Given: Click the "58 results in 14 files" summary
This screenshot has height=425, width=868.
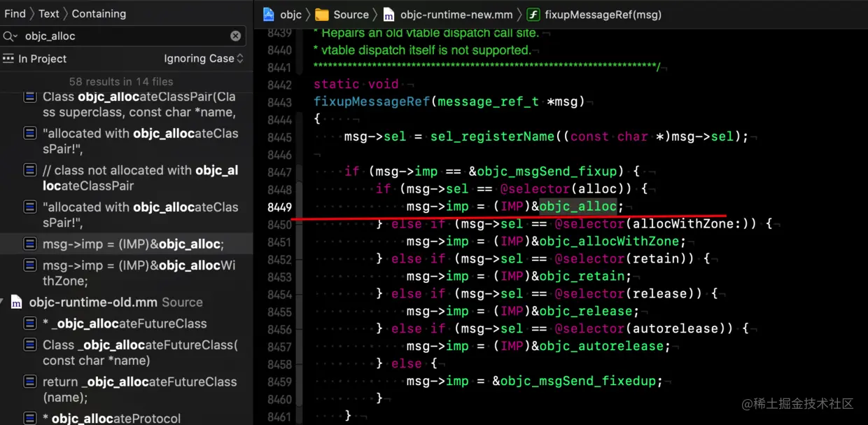Looking at the screenshot, I should tap(121, 81).
